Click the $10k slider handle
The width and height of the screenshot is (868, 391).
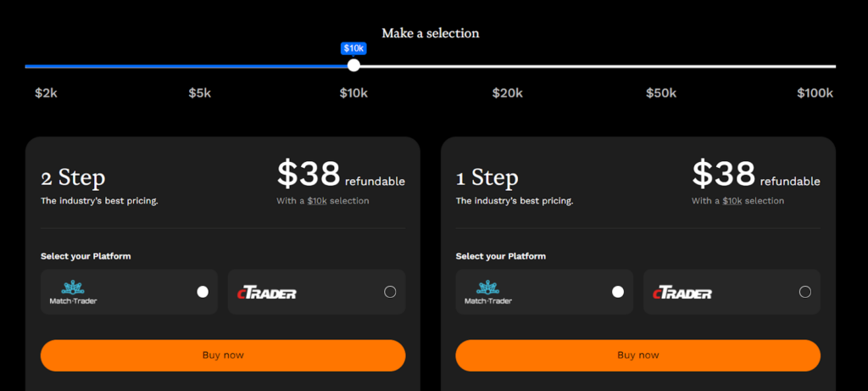click(353, 65)
